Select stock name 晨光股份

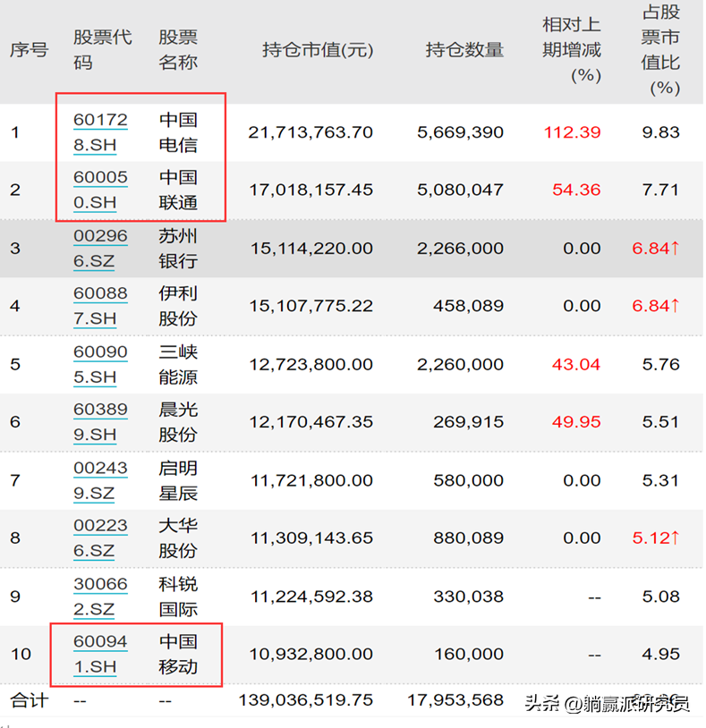point(178,422)
